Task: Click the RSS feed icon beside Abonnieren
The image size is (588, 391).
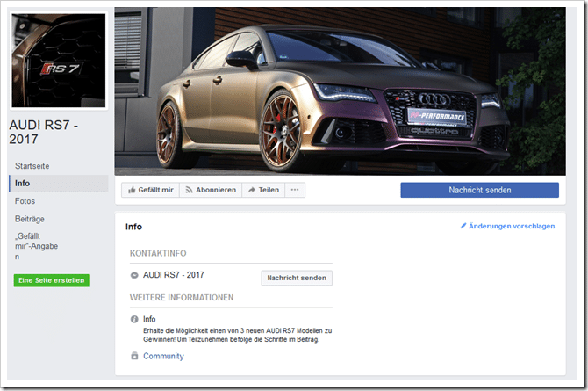Action: tap(189, 190)
